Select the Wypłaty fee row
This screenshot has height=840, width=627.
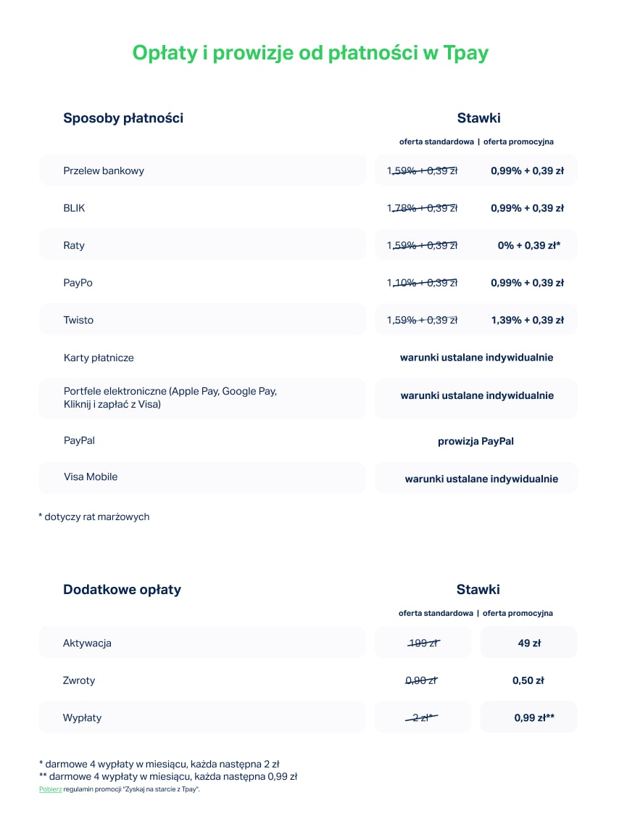point(202,717)
